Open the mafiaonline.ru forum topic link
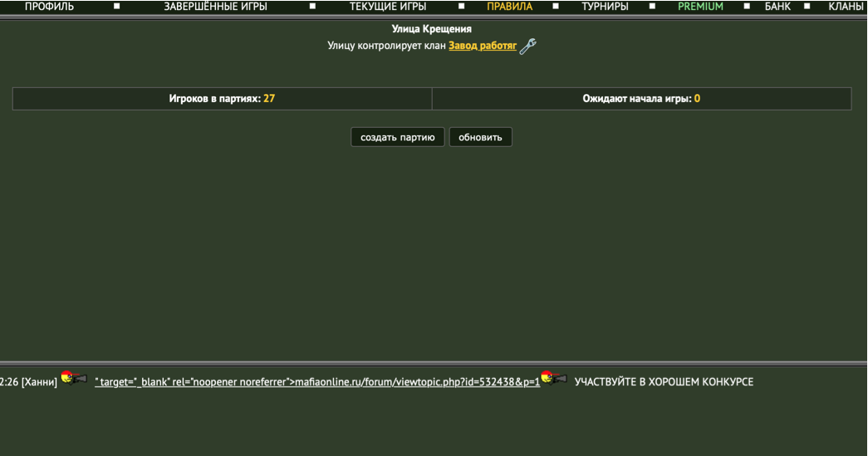Viewport: 868px width, 456px height. click(317, 382)
